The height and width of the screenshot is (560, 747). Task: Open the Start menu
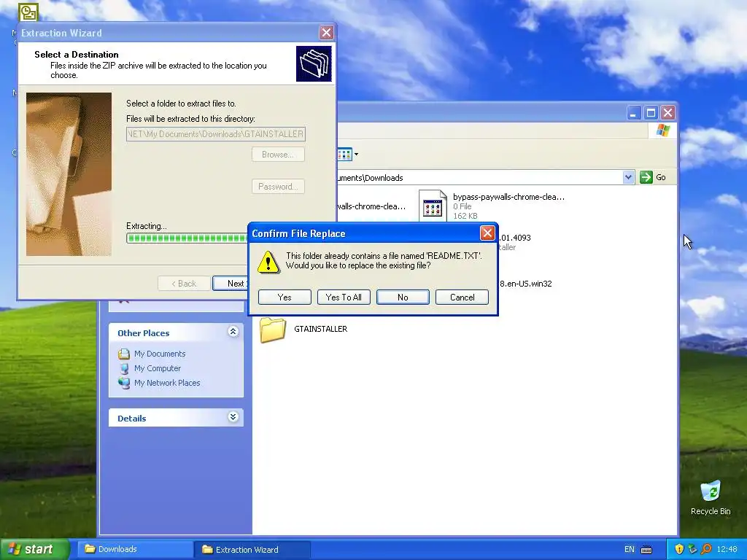pos(34,549)
